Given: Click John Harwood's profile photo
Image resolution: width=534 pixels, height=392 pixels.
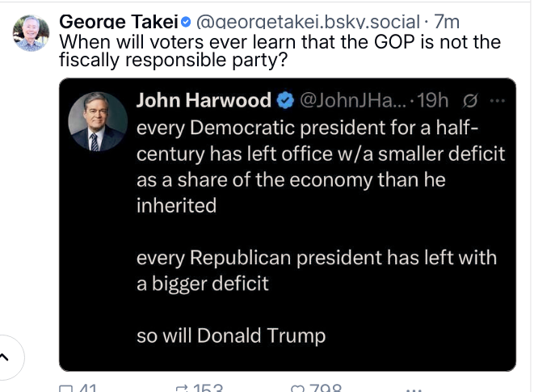Looking at the screenshot, I should pyautogui.click(x=98, y=122).
